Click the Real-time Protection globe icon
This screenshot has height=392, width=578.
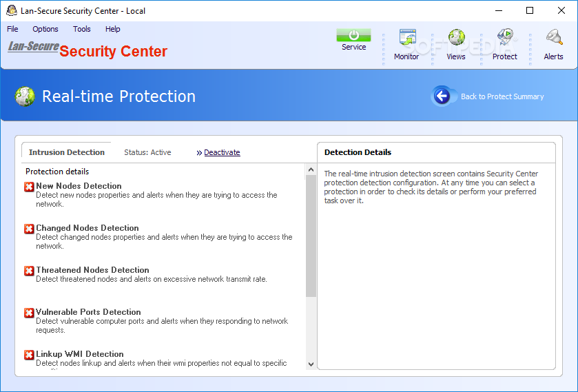25,96
